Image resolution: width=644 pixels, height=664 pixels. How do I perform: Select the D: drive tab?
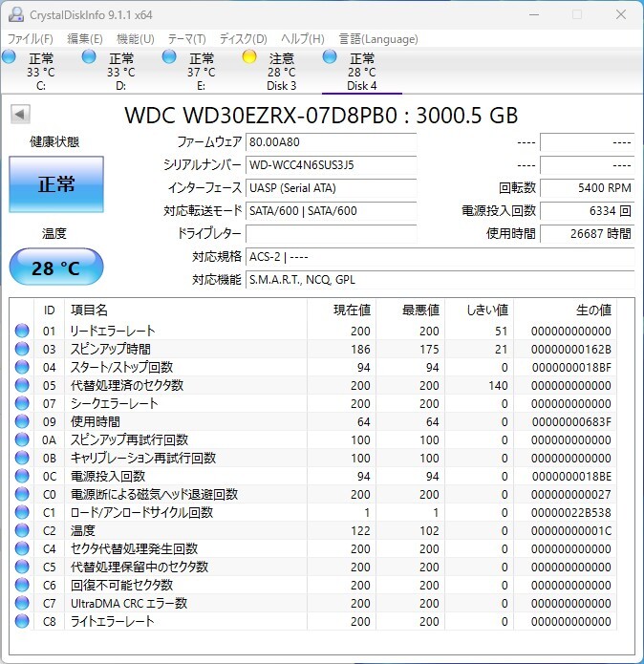[121, 71]
